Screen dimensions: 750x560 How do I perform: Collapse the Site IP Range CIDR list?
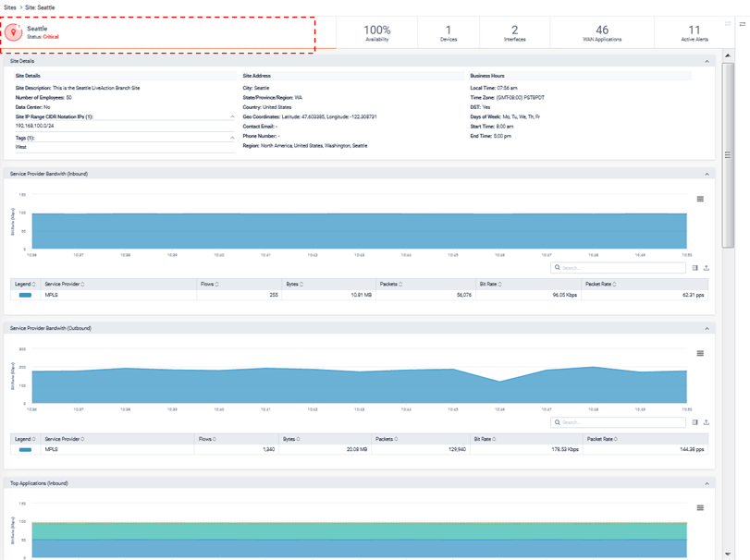coord(232,116)
